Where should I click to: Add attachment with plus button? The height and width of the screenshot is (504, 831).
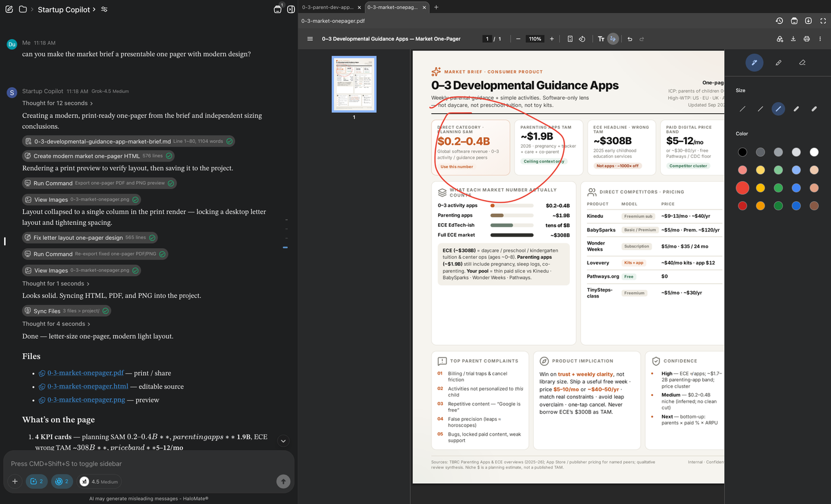tap(15, 481)
